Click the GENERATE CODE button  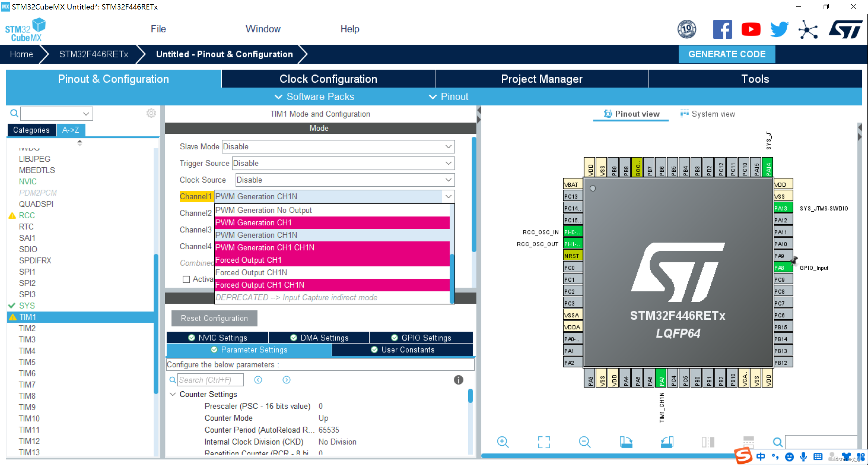tap(727, 54)
